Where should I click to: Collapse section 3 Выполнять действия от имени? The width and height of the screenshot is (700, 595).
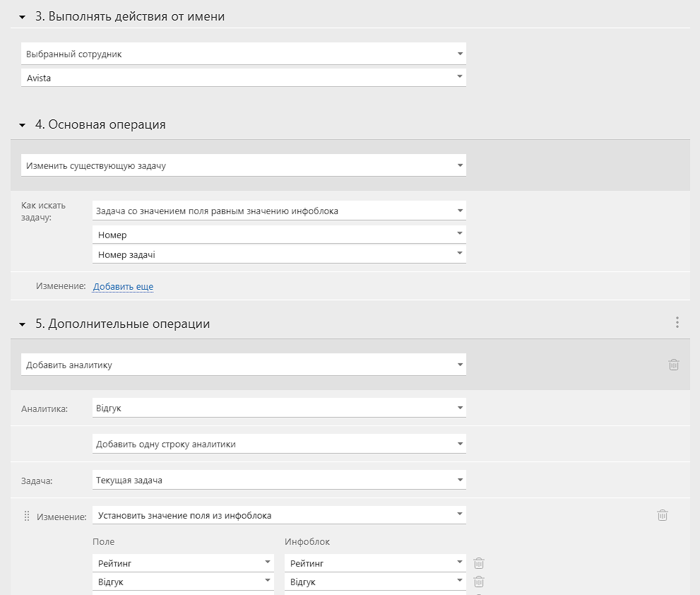[x=23, y=18]
